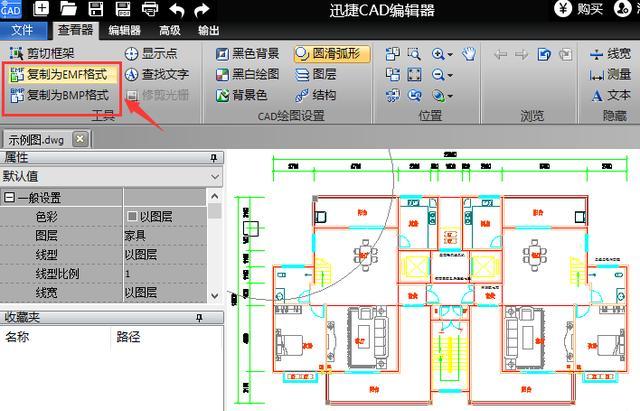The height and width of the screenshot is (411, 640).
Task: Click the user account icon
Action: 622,8
